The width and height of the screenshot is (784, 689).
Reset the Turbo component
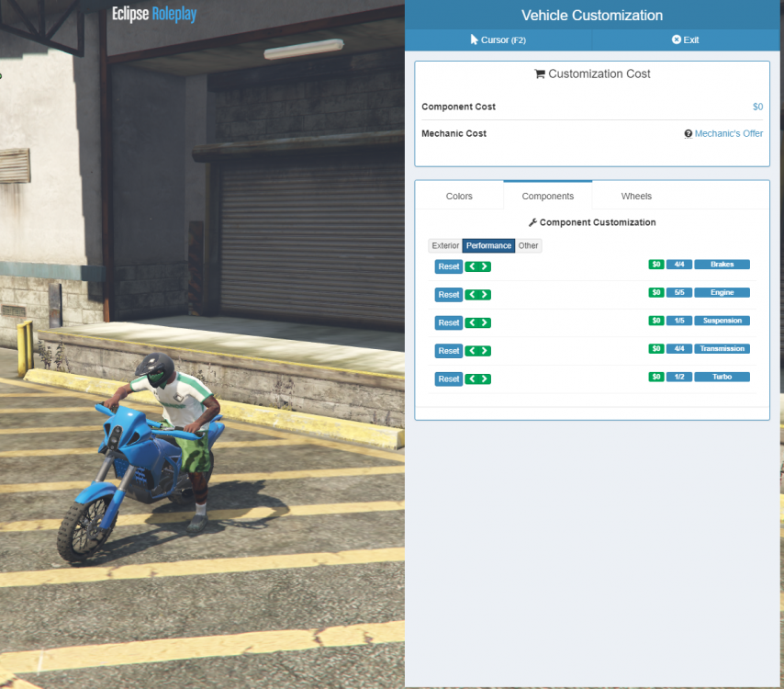pos(449,378)
